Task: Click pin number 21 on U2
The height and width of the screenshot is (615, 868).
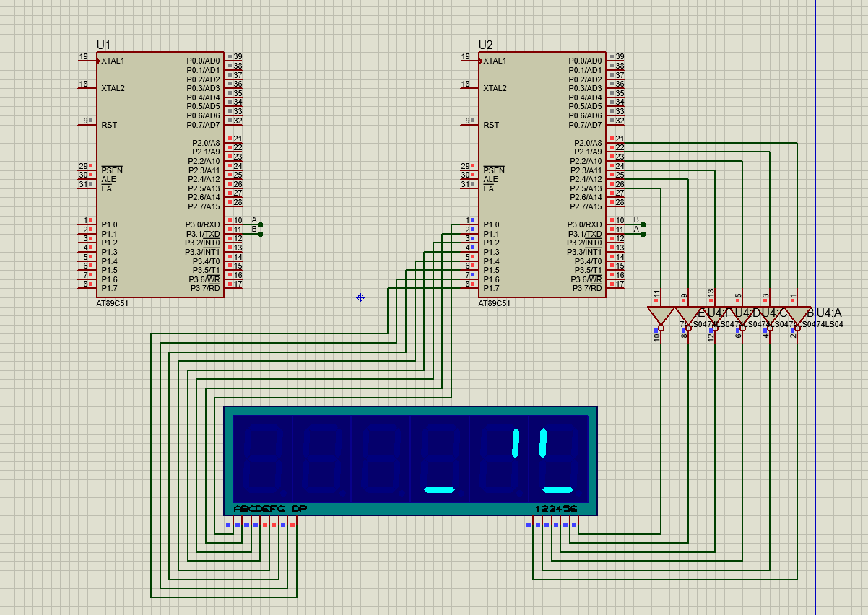Action: (620, 139)
